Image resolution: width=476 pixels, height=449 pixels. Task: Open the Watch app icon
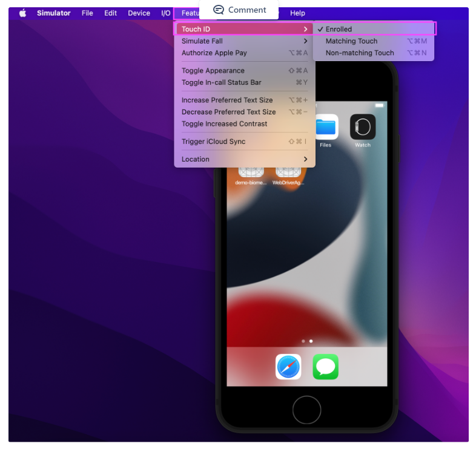(x=363, y=127)
